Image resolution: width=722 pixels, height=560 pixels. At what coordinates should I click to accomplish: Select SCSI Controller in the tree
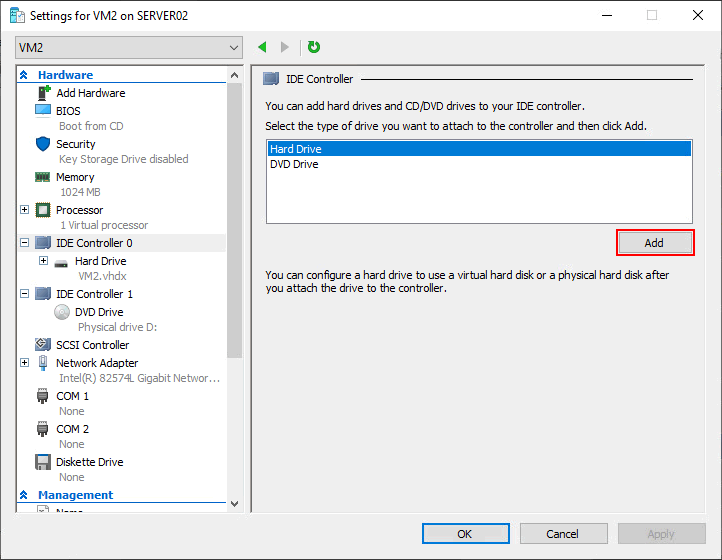coord(92,345)
